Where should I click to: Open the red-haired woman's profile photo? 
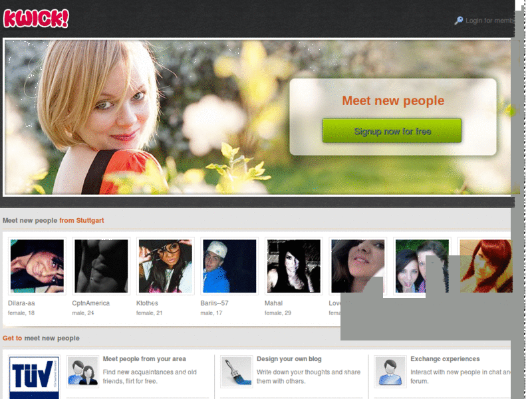486,266
